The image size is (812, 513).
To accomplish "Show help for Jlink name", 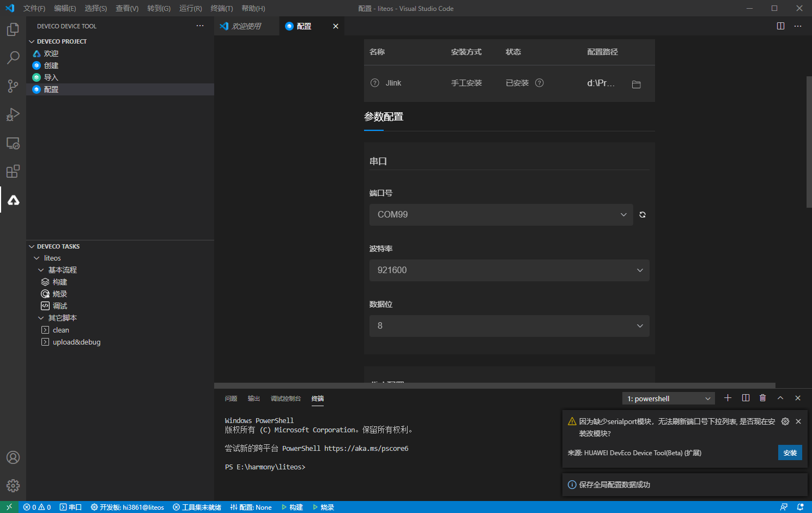I will tap(374, 83).
